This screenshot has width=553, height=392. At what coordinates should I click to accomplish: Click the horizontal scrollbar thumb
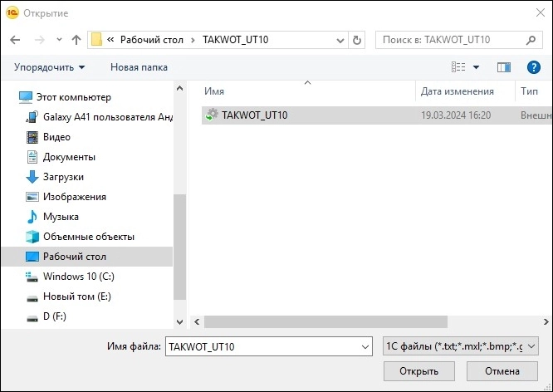[x=325, y=321]
